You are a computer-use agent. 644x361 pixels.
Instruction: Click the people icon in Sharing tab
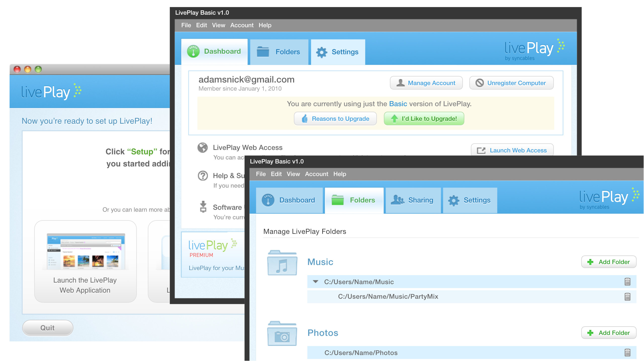click(x=397, y=200)
